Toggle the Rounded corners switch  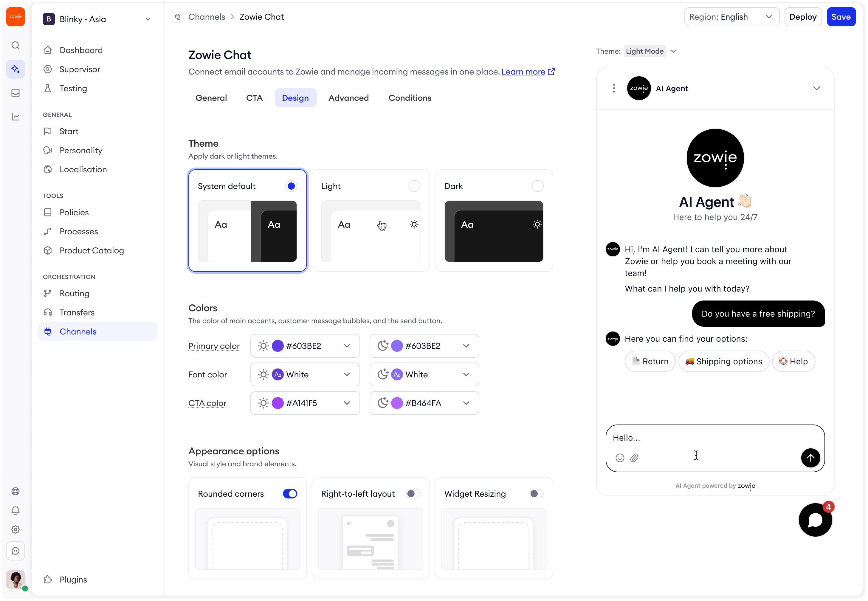point(290,494)
